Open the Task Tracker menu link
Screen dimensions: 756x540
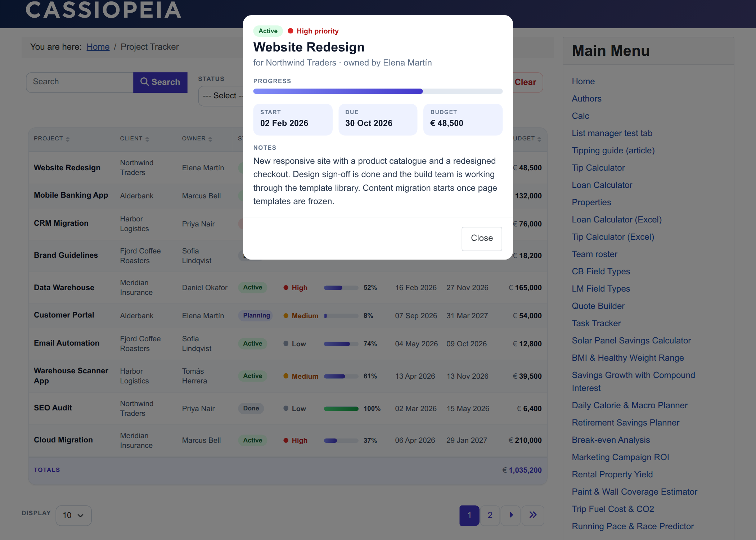tap(596, 323)
